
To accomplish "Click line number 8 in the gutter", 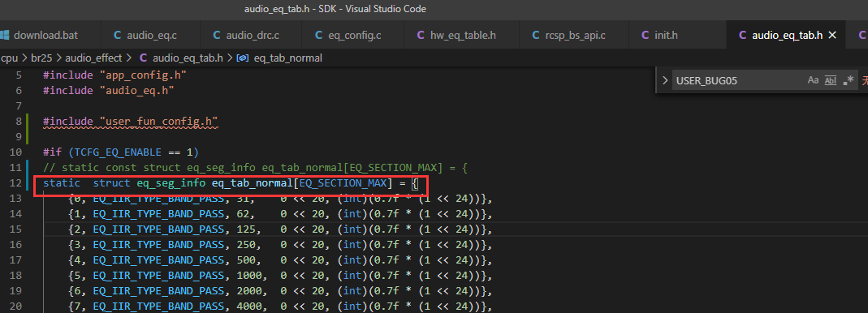I will coord(19,121).
